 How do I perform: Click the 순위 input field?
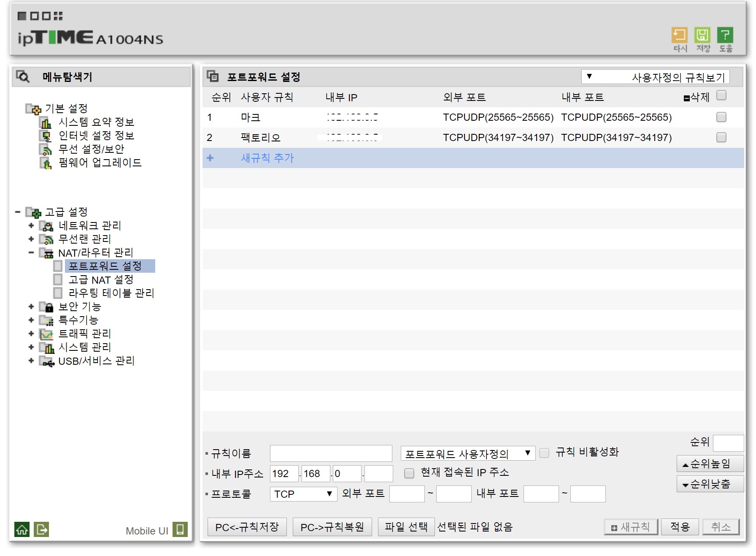(728, 443)
